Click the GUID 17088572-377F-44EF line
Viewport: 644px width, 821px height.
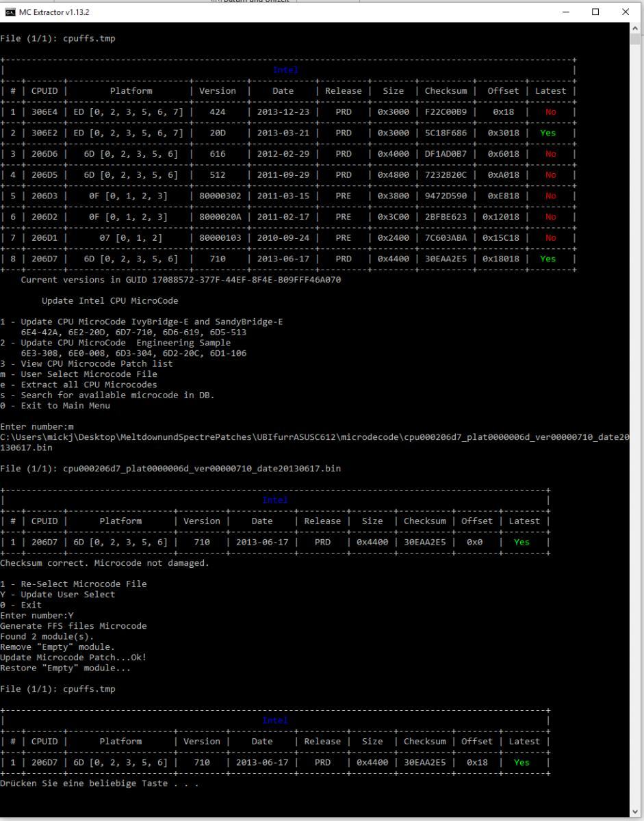(x=181, y=280)
